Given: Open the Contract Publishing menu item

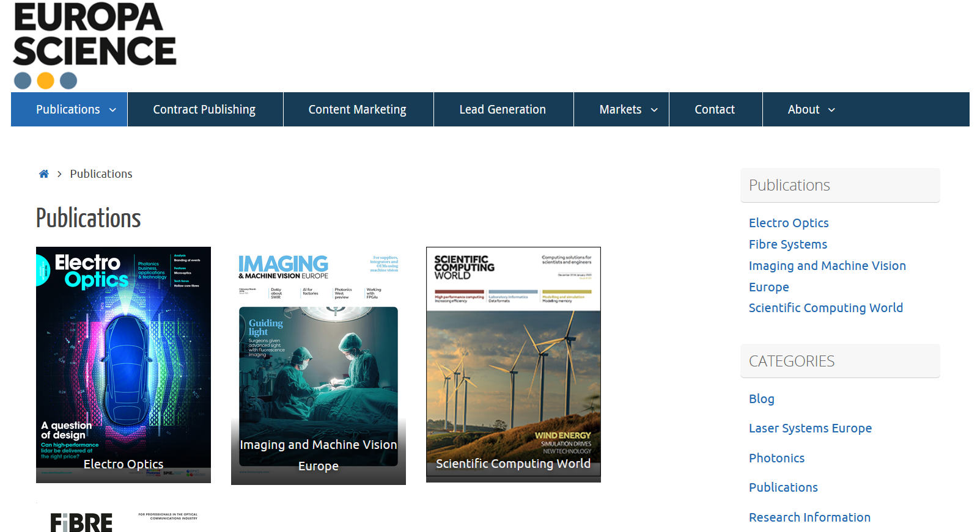Looking at the screenshot, I should tap(204, 110).
